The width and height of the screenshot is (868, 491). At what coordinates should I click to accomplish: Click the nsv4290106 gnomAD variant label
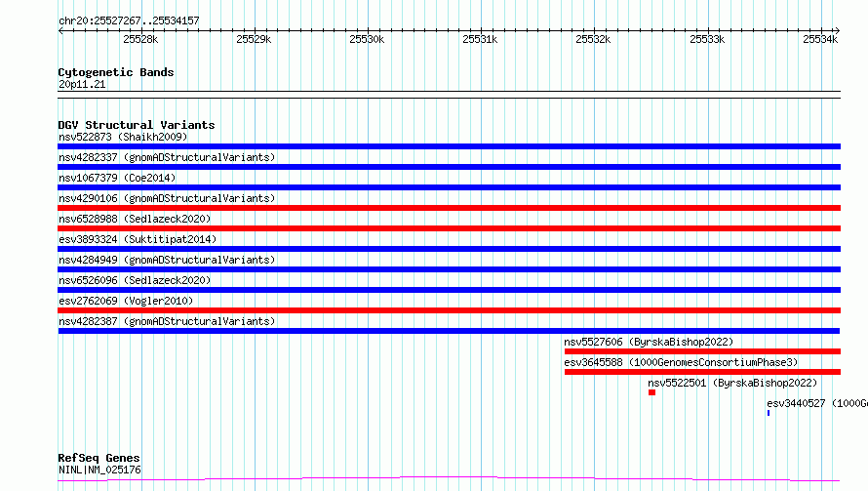click(167, 198)
